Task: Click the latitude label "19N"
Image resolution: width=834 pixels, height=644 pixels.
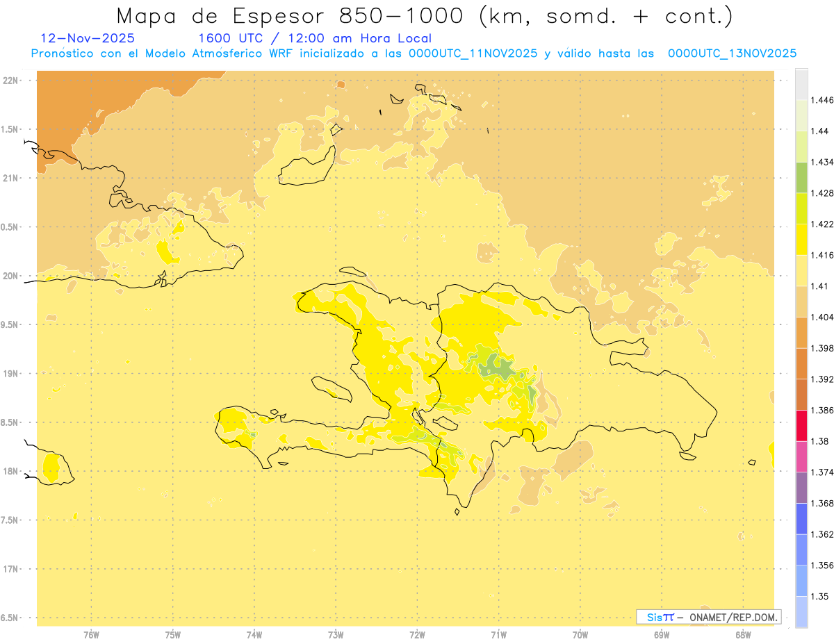Action: point(11,374)
